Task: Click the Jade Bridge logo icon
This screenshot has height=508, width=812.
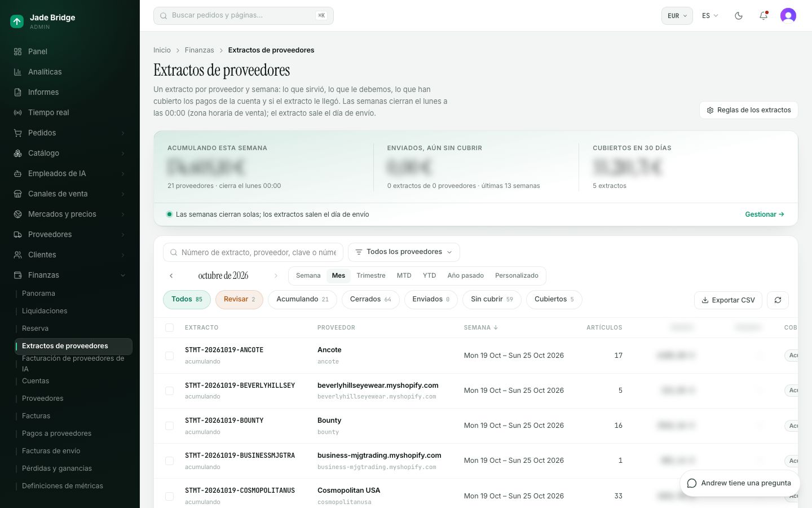Action: pos(17,21)
